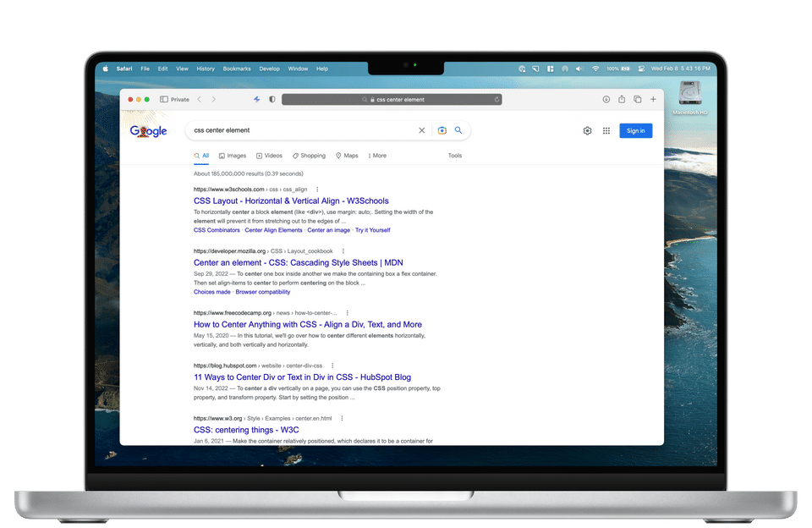Screen dimensions: 812x528
Task: Open result options for blog.hubspot.com result
Action: click(x=332, y=366)
